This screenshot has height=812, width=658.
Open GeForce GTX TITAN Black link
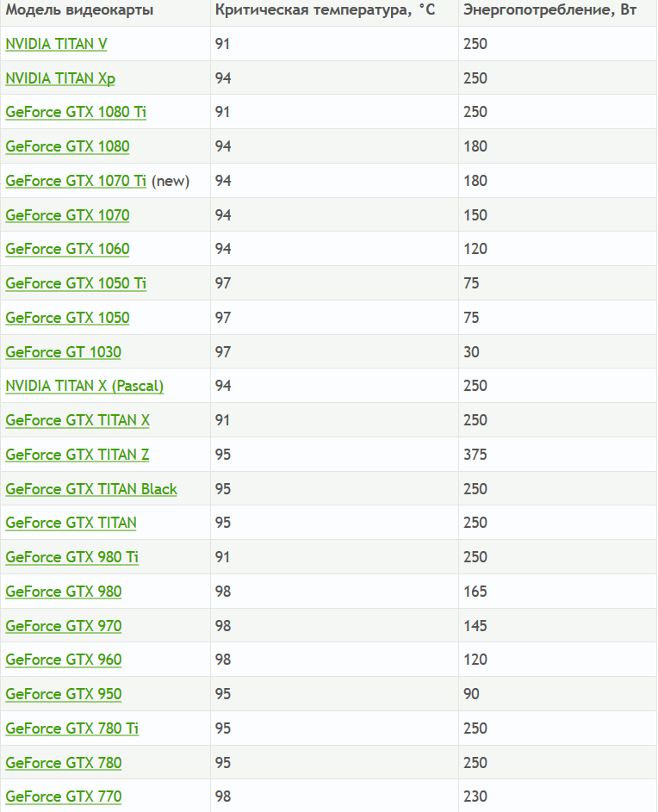tap(91, 489)
